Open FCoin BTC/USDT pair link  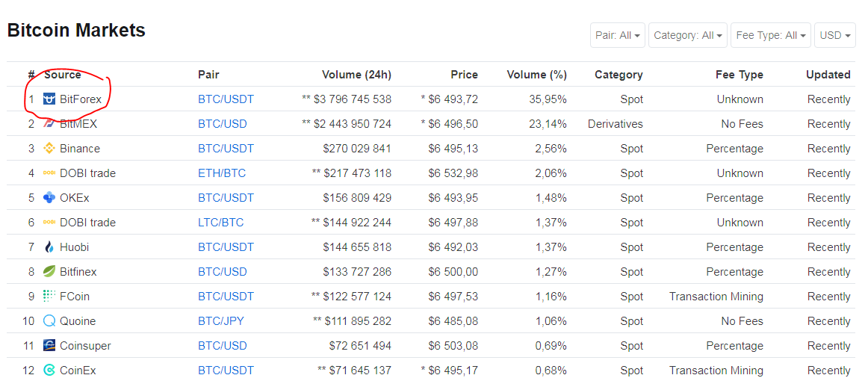[x=226, y=296]
